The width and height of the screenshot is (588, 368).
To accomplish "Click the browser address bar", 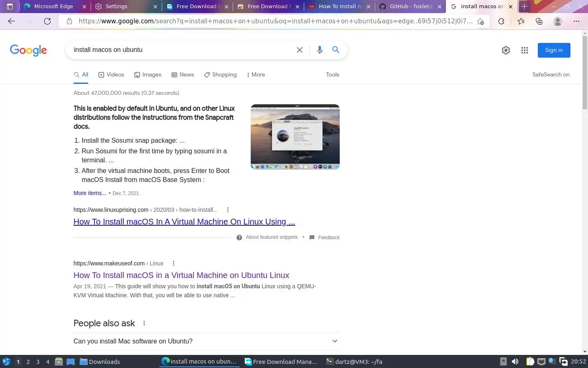I will (276, 21).
